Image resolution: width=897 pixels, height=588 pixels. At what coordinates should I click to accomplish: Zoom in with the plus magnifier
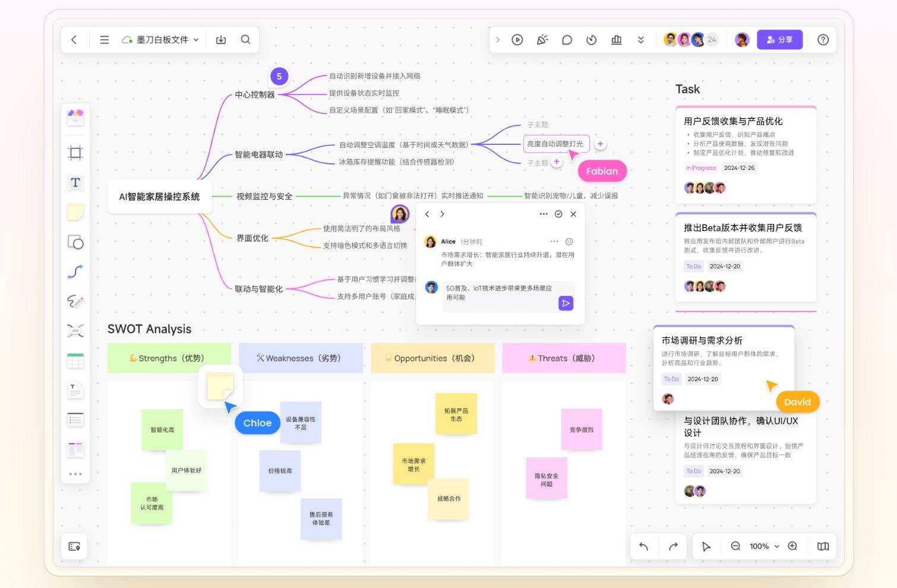pos(792,546)
